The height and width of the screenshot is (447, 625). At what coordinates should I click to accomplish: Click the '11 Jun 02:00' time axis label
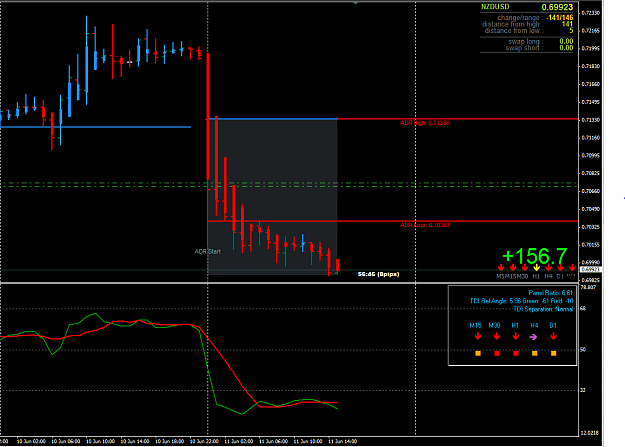238,441
